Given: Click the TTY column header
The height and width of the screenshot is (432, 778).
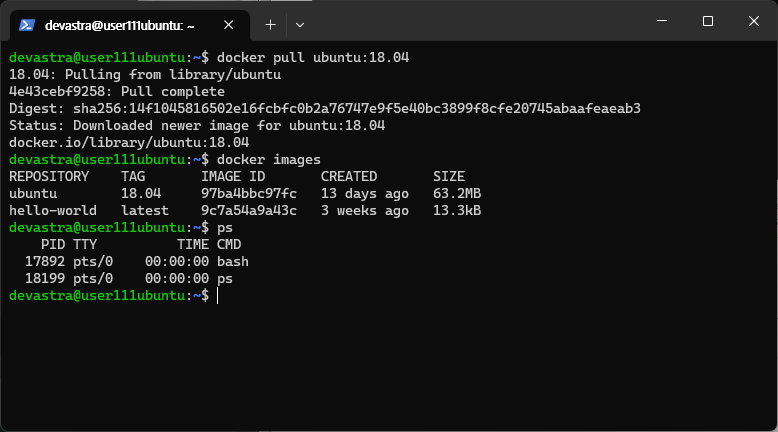Looking at the screenshot, I should point(85,245).
